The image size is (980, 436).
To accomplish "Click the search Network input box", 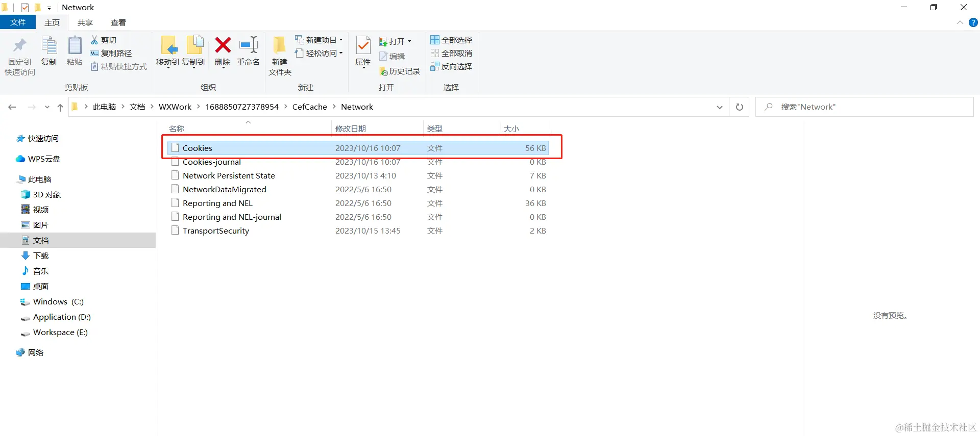I will tap(865, 107).
